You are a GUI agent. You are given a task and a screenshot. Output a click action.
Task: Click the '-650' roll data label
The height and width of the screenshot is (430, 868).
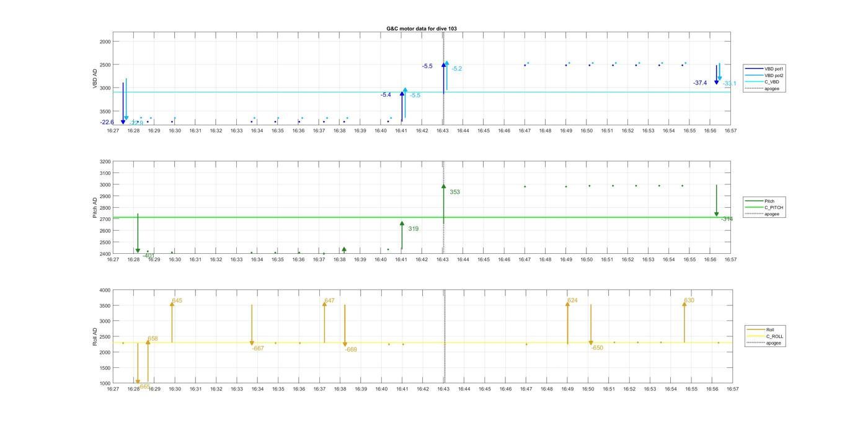597,348
